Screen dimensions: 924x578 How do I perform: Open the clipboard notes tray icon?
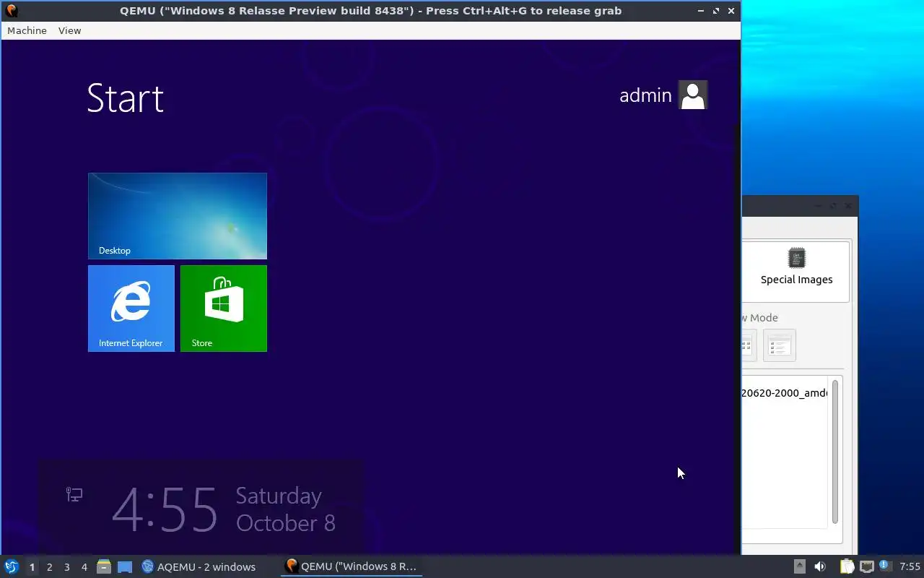click(847, 566)
